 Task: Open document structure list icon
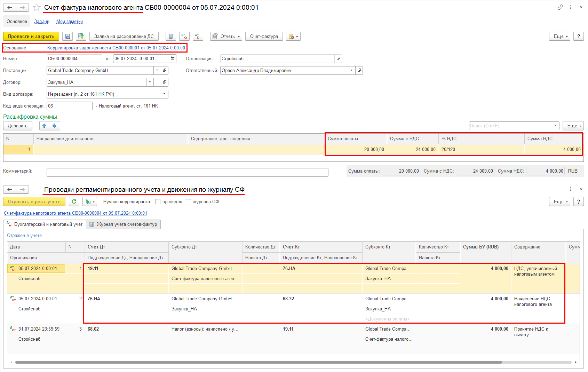[170, 36]
